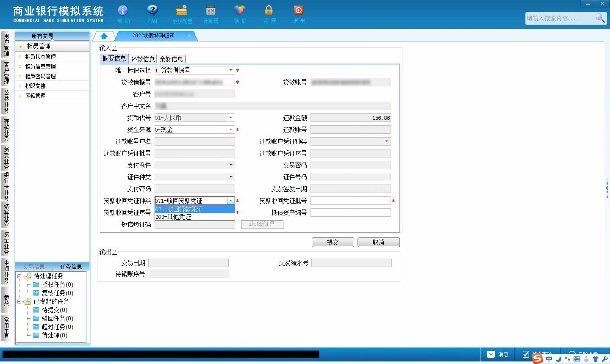The width and height of the screenshot is (610, 364).
Task: Collapse the 已发起的任务 tree node
Action: (x=19, y=301)
